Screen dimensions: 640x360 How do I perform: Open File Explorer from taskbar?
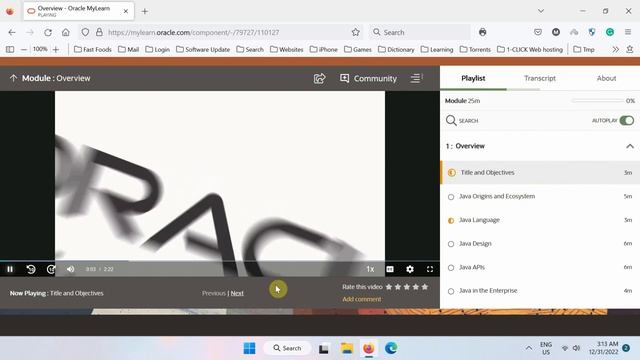347,348
